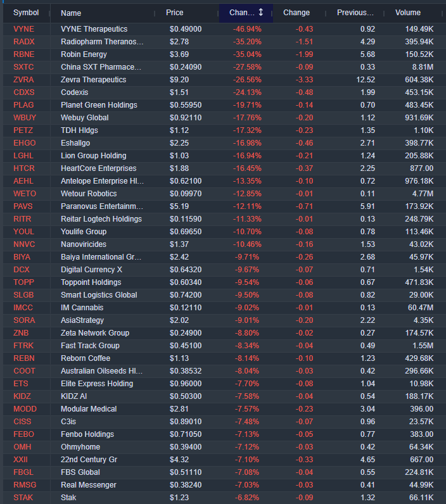Click the 12.52 previous close cell
This screenshot has width=446, height=504.
(x=366, y=80)
